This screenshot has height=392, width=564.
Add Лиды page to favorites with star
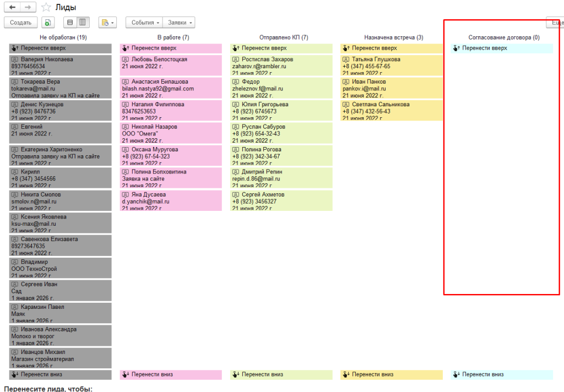pos(46,7)
